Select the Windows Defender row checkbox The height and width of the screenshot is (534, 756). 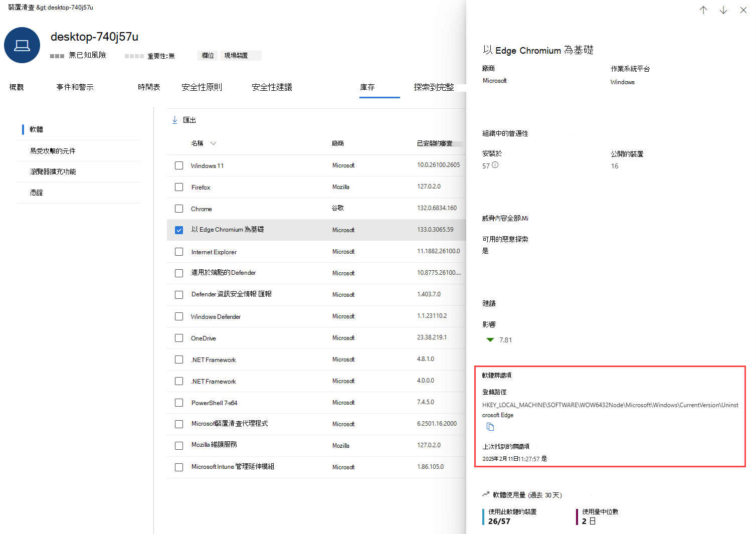click(179, 316)
